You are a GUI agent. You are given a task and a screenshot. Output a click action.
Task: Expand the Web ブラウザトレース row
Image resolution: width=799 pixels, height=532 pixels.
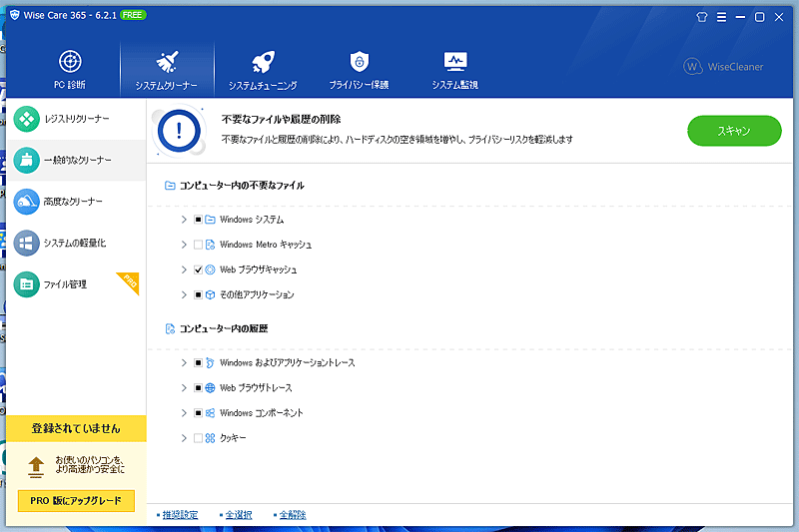click(184, 388)
